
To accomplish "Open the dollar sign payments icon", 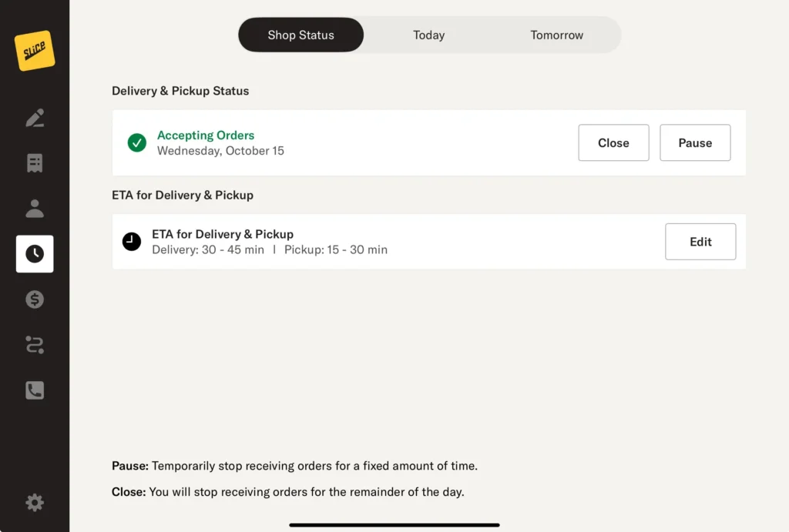I will click(x=35, y=299).
